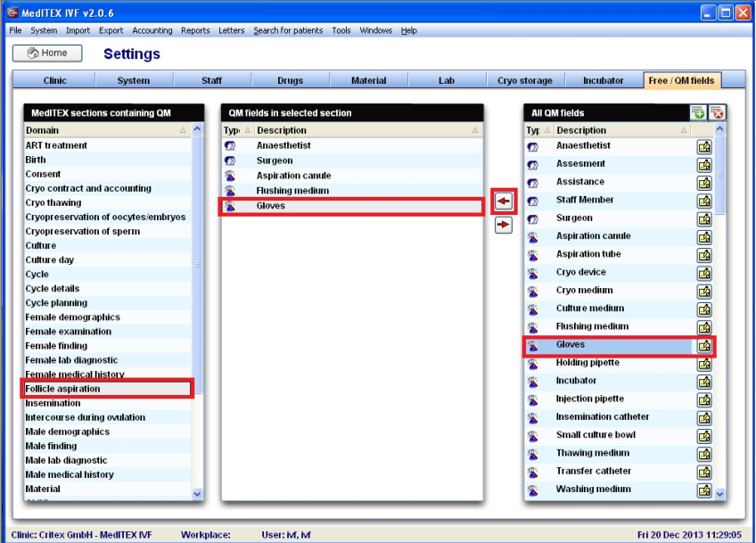Edit the Aspiration tube QM field
This screenshot has width=756, height=543.
tap(704, 255)
